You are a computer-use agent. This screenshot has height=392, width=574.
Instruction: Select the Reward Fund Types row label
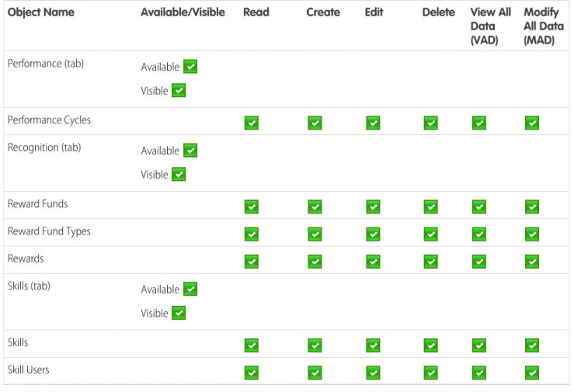tap(49, 231)
